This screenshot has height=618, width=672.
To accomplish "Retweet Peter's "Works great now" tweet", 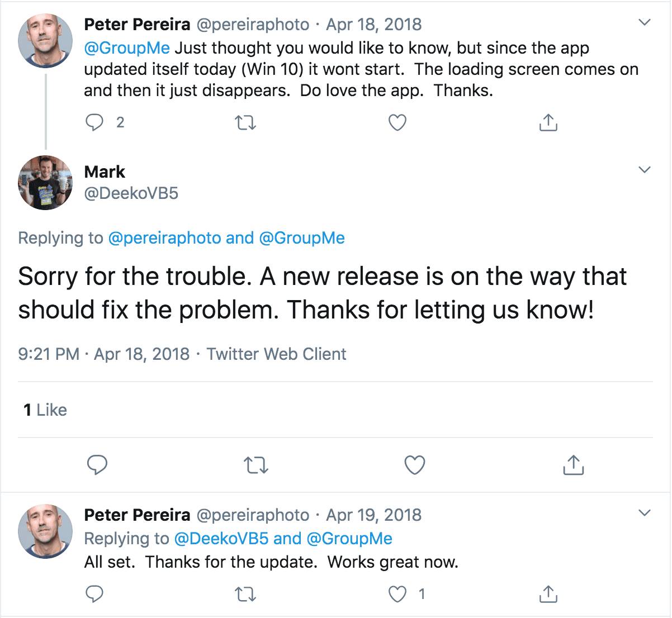I will click(x=245, y=594).
